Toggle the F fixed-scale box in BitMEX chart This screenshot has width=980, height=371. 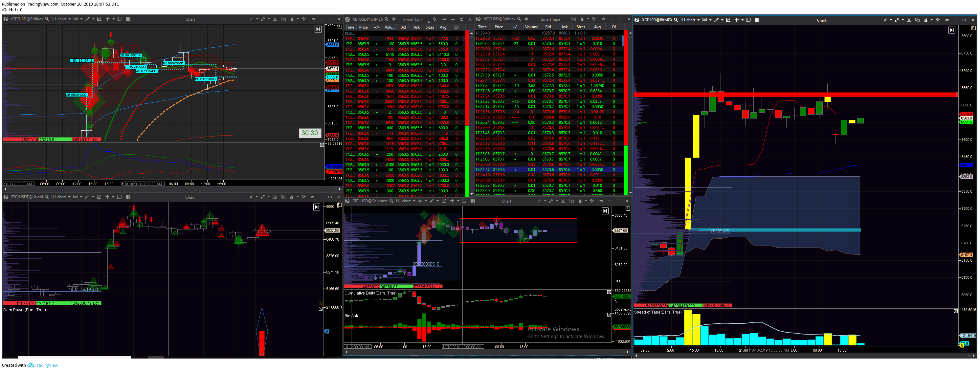[973, 28]
